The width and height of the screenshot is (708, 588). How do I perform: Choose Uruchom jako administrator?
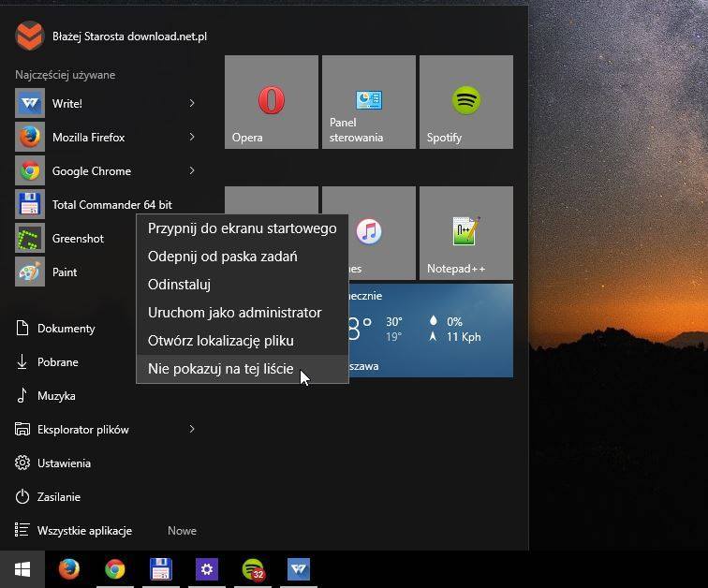(x=243, y=313)
